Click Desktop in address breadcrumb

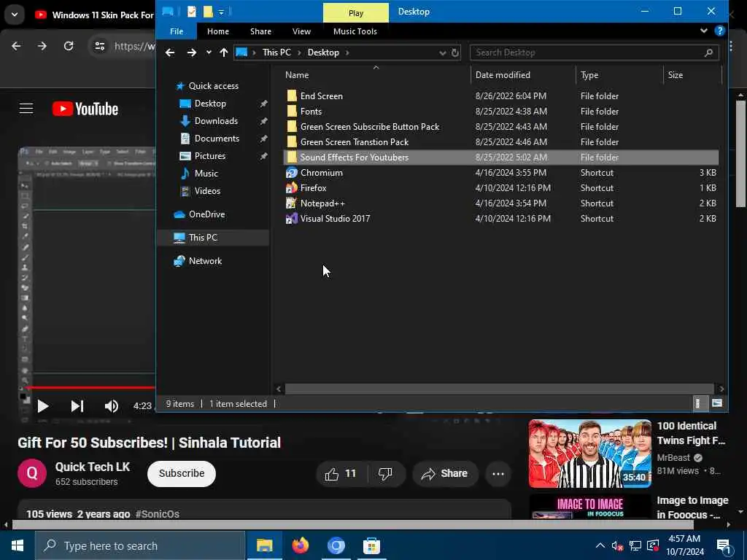(323, 52)
